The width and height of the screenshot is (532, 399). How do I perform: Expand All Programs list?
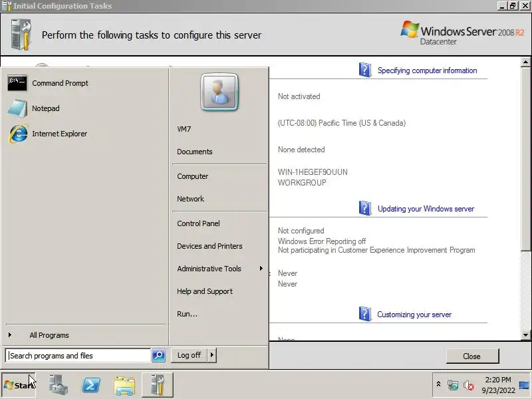49,335
